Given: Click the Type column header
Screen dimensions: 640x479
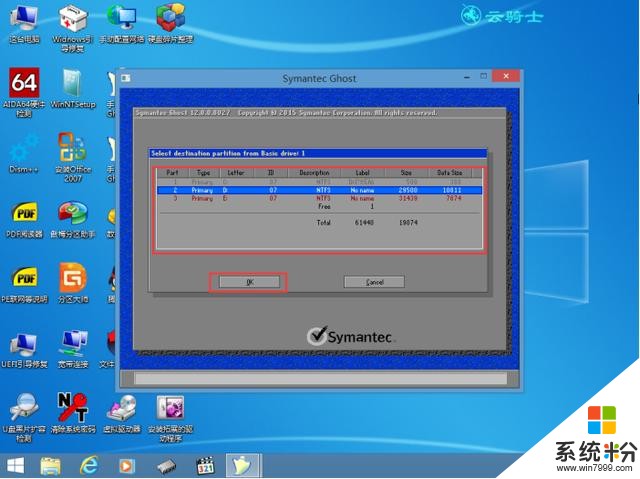Looking at the screenshot, I should click(203, 173).
